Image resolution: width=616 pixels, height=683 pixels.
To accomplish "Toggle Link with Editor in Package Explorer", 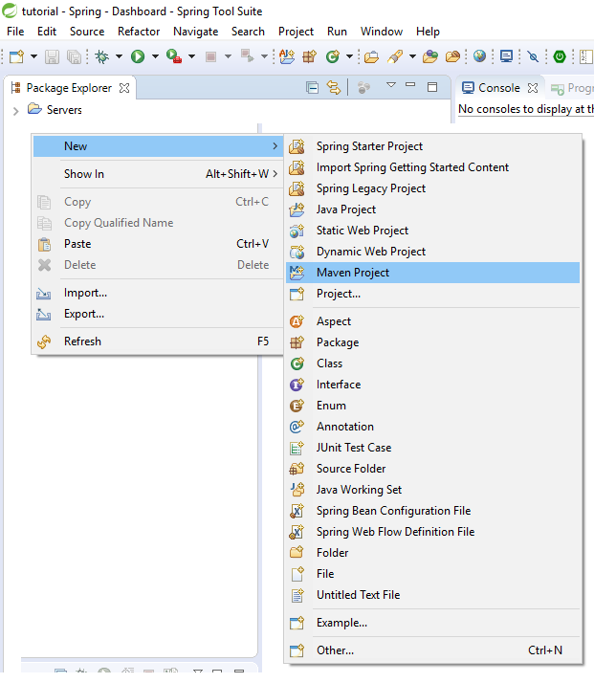I will pyautogui.click(x=333, y=88).
